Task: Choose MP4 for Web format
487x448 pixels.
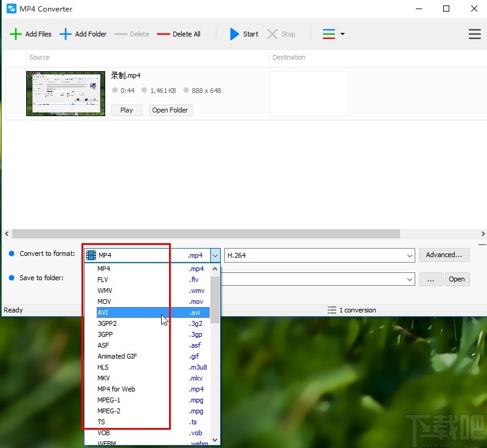Action: click(153, 389)
